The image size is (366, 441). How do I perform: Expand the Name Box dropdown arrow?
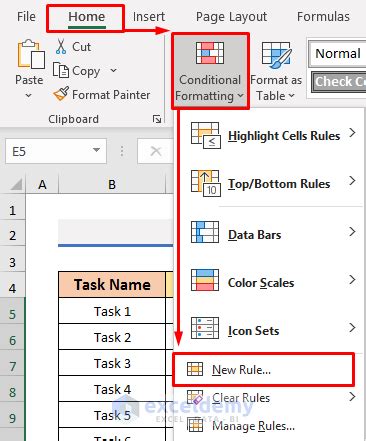96,150
